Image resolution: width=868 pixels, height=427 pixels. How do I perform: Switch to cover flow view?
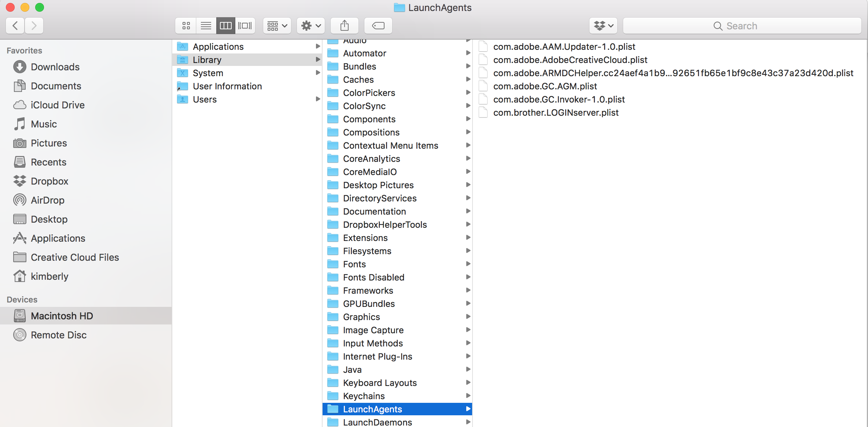[x=245, y=26]
